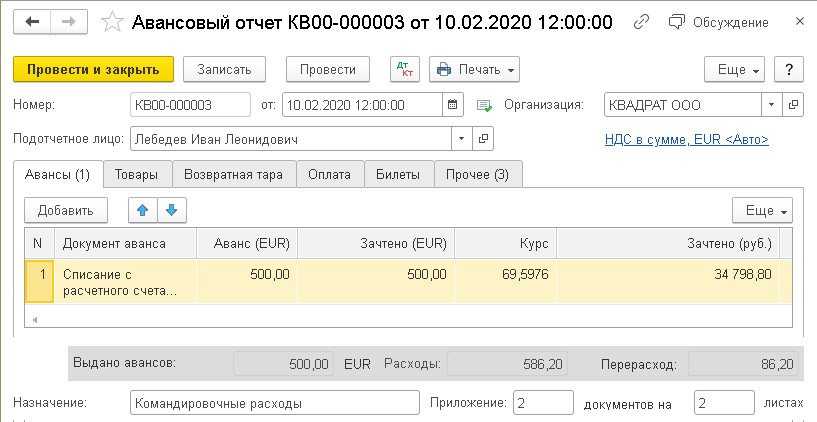Click the Расходы value 586,20
The width and height of the screenshot is (817, 422).
coord(507,364)
